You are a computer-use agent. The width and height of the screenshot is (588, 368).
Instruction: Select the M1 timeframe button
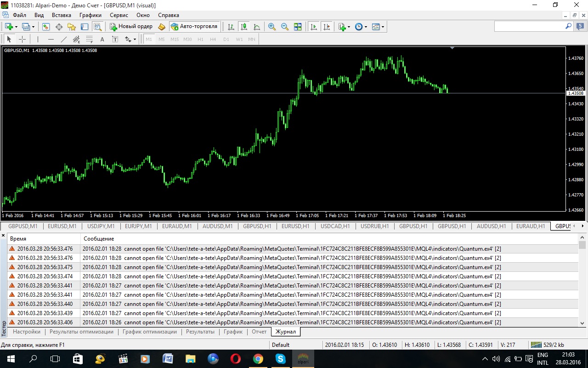click(149, 39)
